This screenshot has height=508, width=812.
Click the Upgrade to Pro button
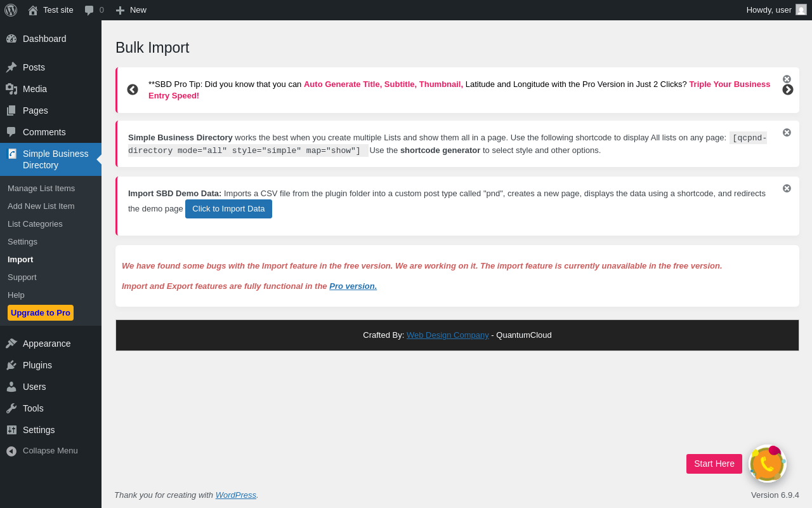41,313
